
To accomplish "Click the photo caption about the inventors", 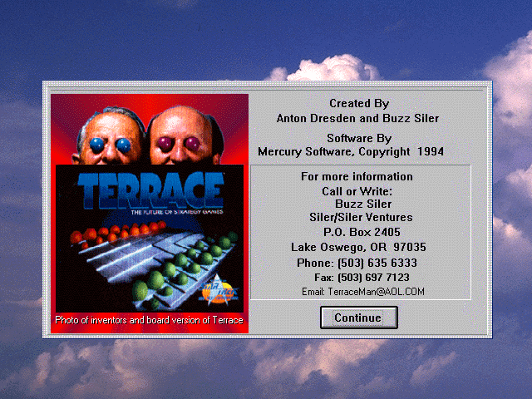I will click(150, 320).
